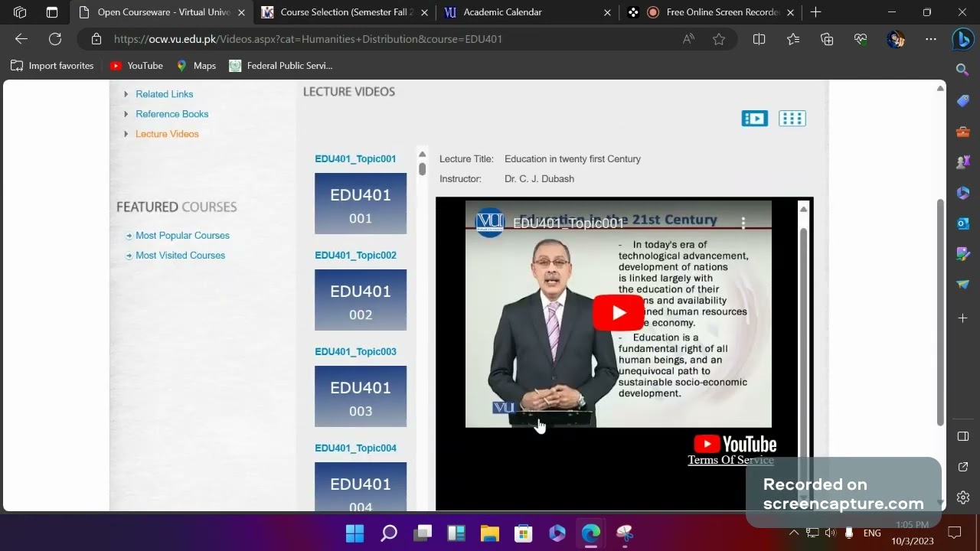The height and width of the screenshot is (551, 980).
Task: Expand arrow beside Lecture Videos
Action: [126, 134]
